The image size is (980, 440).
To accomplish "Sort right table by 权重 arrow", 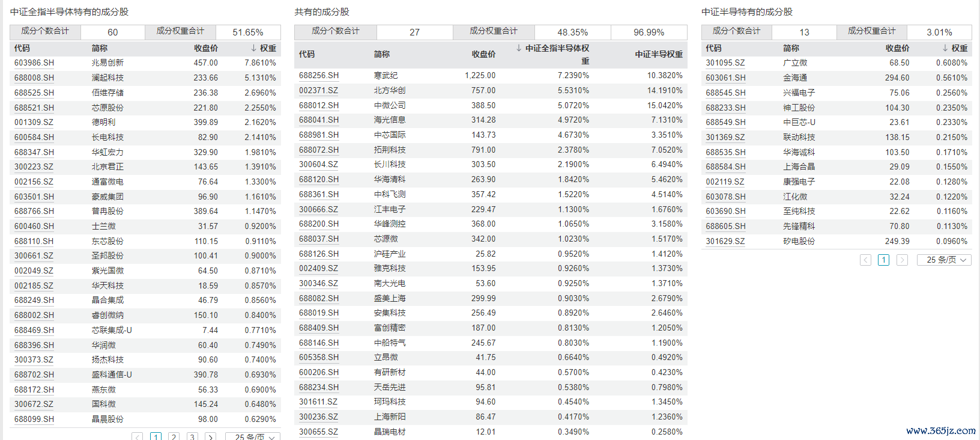I will 945,48.
